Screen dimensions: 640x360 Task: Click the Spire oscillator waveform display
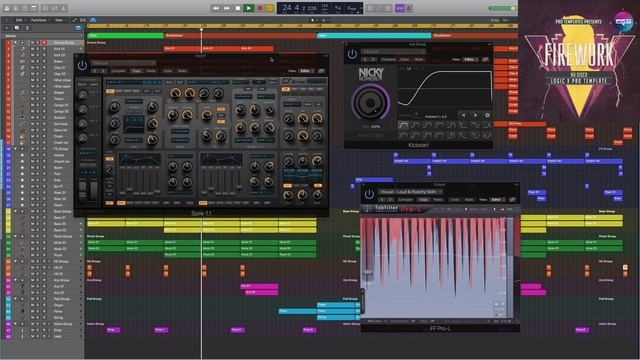pyautogui.click(x=134, y=124)
